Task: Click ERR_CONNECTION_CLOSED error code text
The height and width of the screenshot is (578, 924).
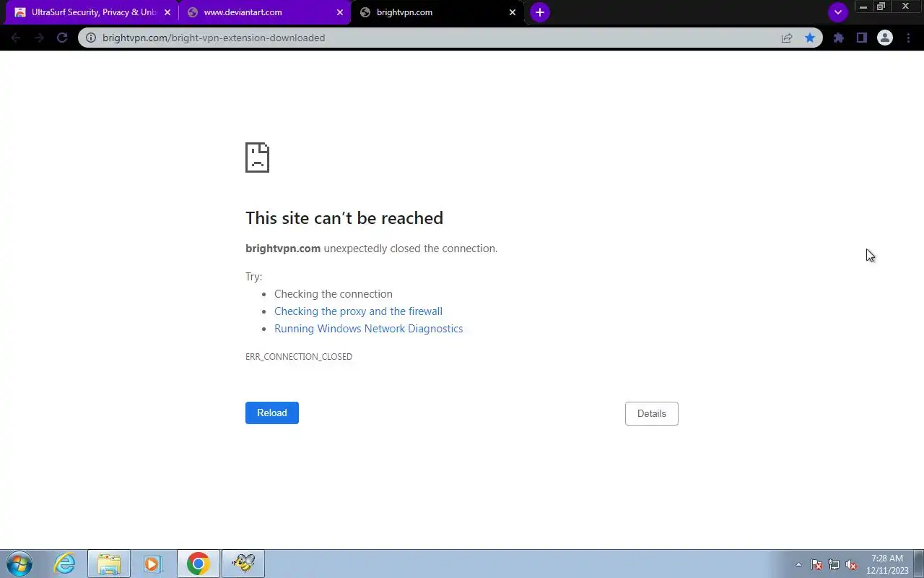Action: point(299,357)
